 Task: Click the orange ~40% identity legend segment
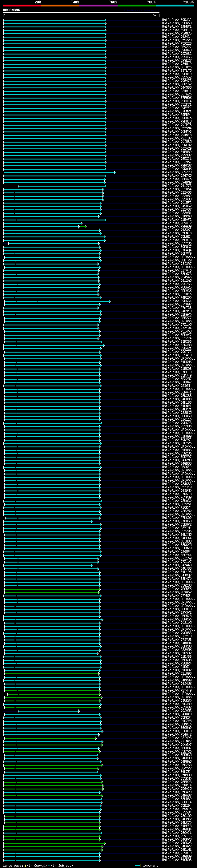click(x=60, y=6)
